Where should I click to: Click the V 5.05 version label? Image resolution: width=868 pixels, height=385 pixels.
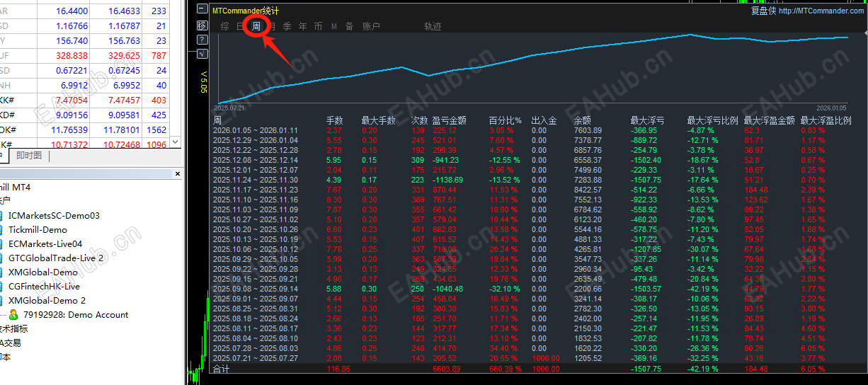coord(204,82)
